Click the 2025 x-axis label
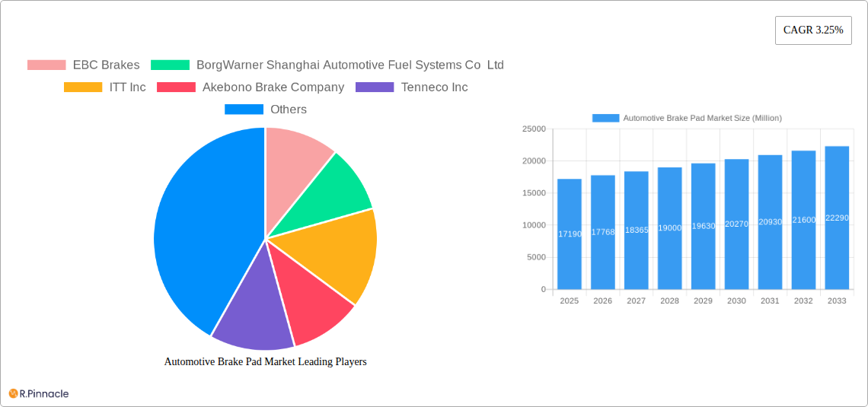This screenshot has height=407, width=868. coord(570,300)
